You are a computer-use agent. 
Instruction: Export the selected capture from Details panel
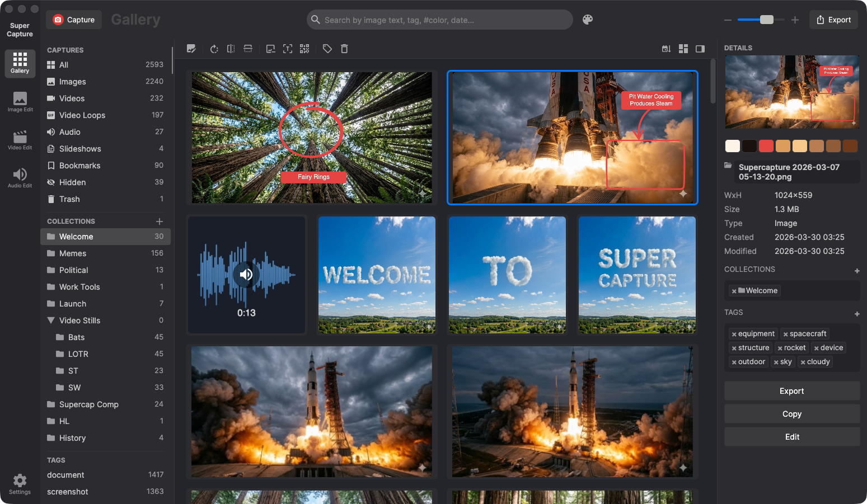click(x=792, y=390)
